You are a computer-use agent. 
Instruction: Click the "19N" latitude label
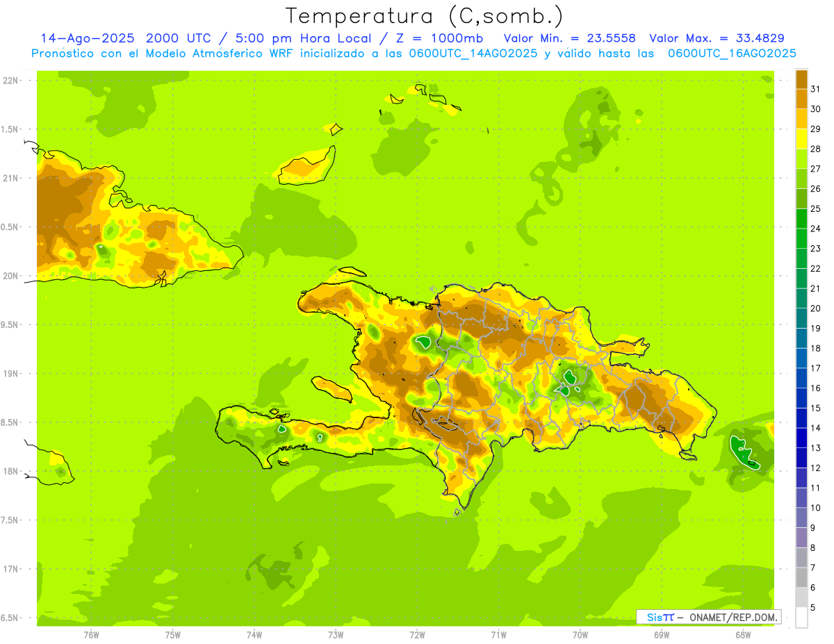pos(10,373)
